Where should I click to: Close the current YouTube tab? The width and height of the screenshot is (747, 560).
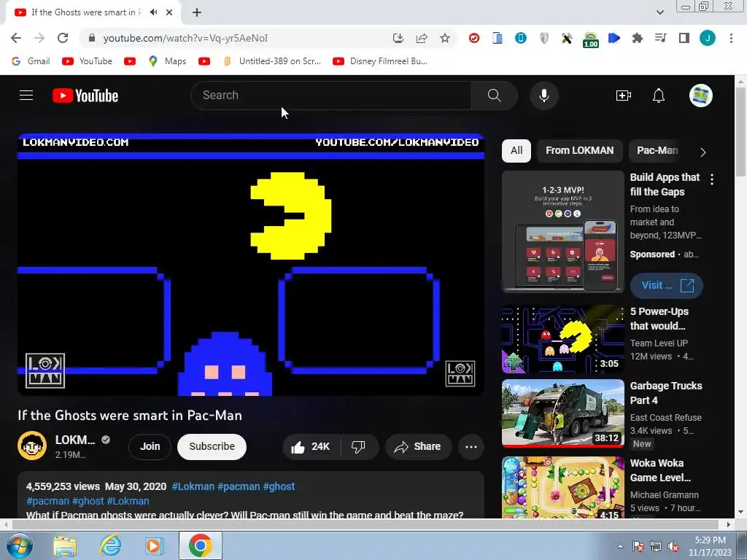click(x=169, y=12)
